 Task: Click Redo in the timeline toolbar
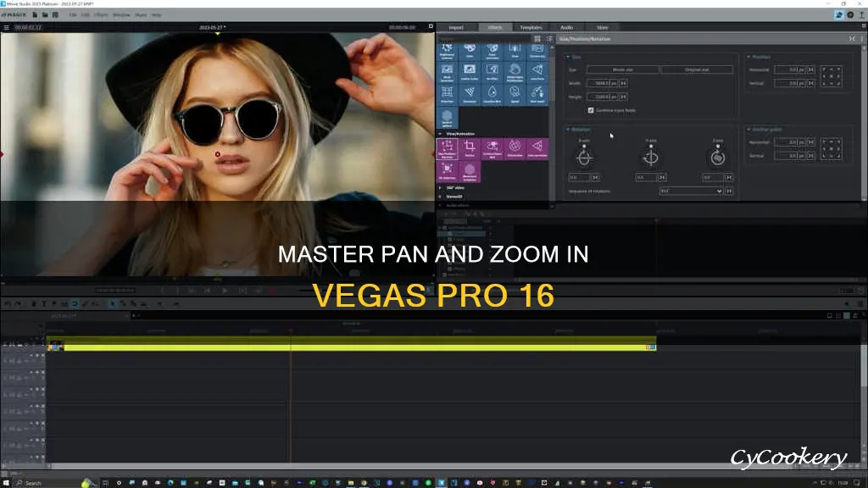click(x=18, y=304)
